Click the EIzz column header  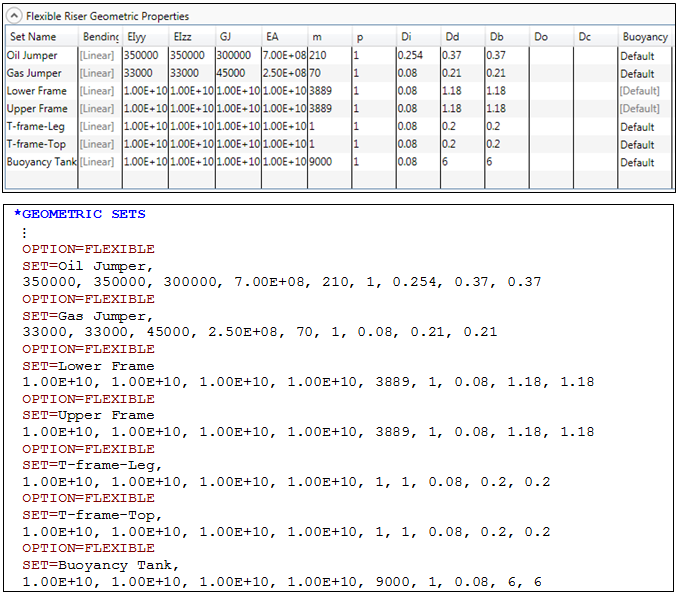[x=192, y=37]
